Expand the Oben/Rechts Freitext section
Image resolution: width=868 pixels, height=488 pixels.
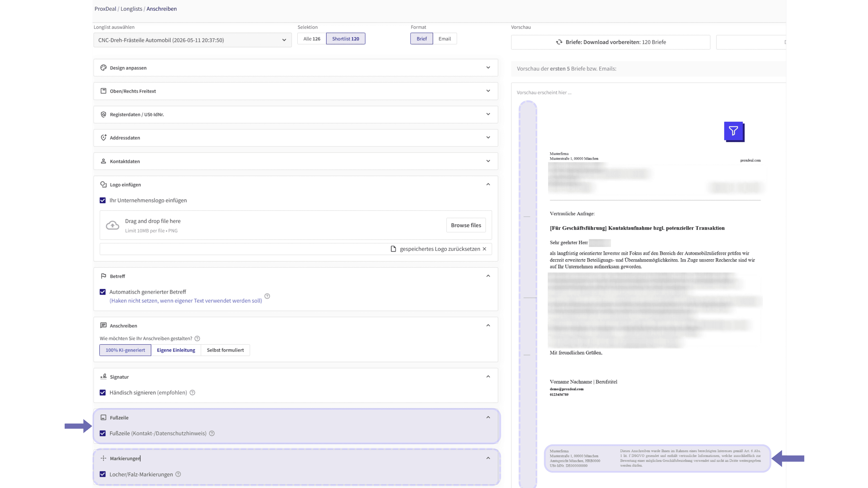488,91
